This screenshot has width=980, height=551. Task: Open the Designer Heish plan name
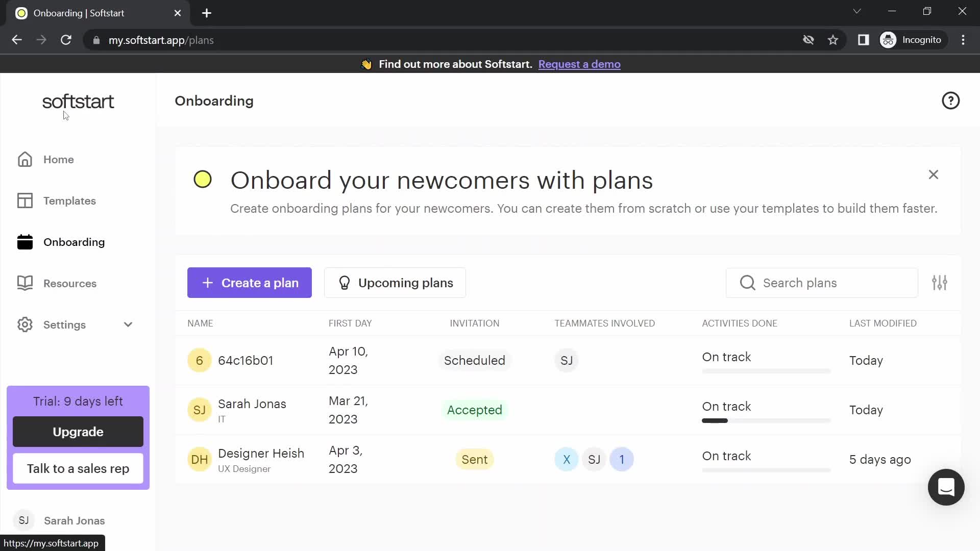[261, 454]
